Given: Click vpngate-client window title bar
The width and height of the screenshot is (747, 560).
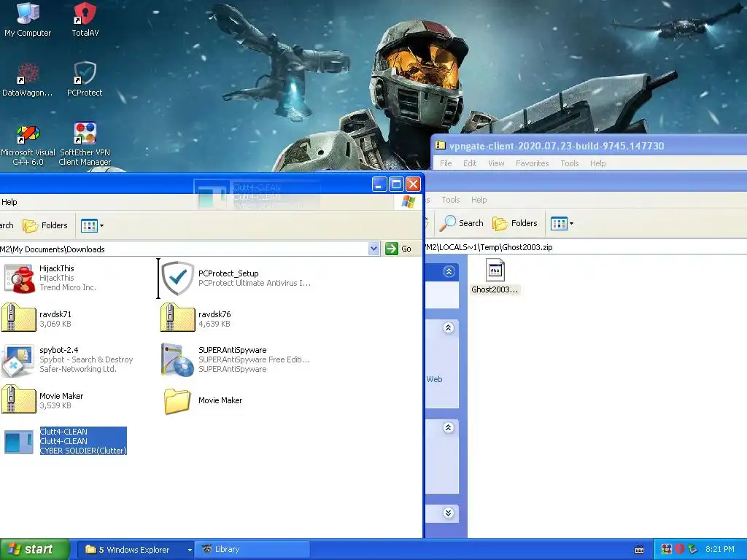Looking at the screenshot, I should pyautogui.click(x=589, y=146).
